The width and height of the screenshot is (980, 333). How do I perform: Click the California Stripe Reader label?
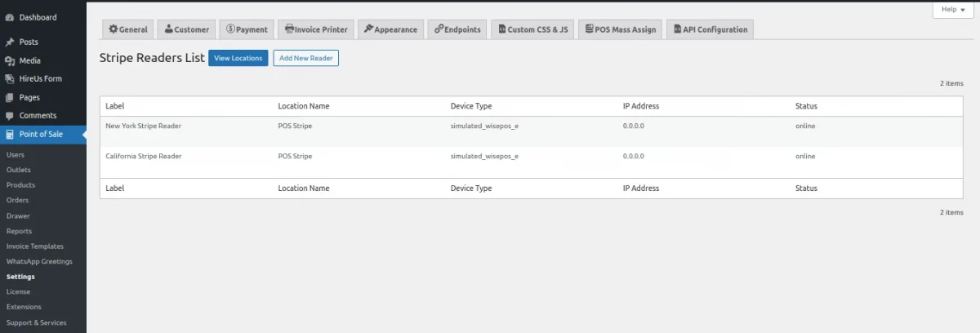[x=144, y=156]
